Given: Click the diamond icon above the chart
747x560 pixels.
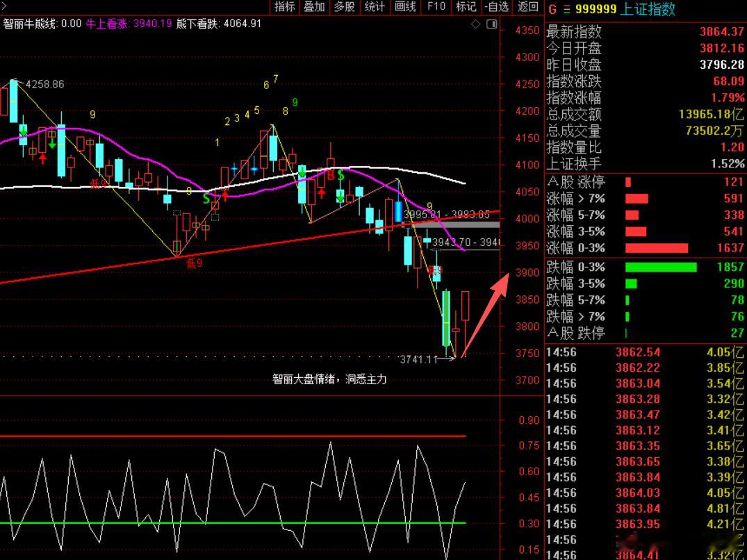Looking at the screenshot, I should click(x=475, y=24).
